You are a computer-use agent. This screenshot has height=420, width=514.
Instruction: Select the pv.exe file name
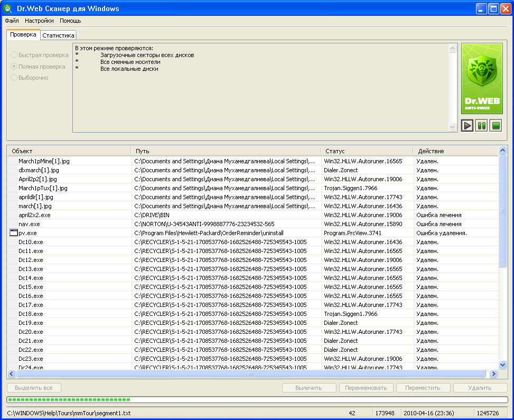(27, 233)
